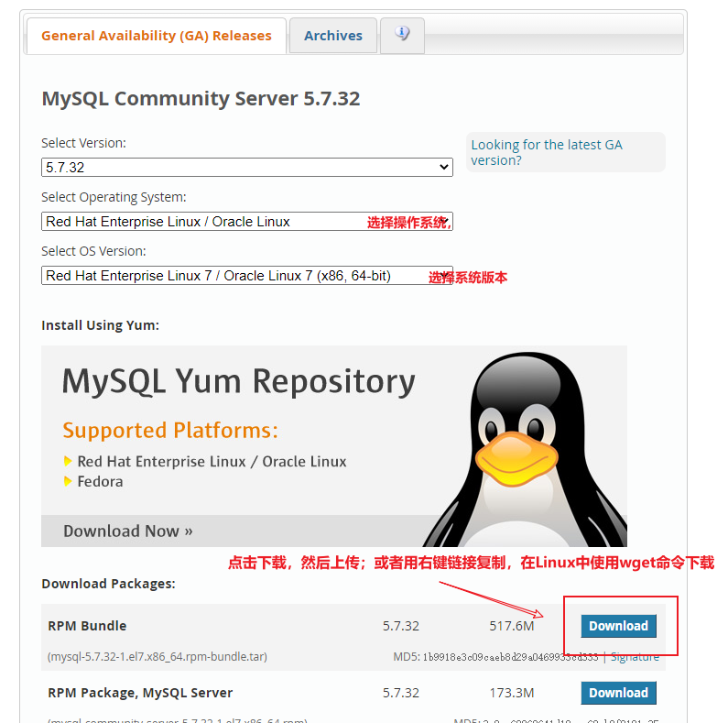Follow the 'Looking for the latest GA version?' link
The width and height of the screenshot is (728, 723).
point(547,152)
